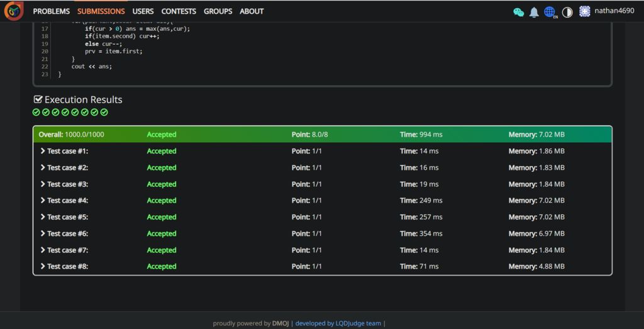Open the language globe selector
Image resolution: width=644 pixels, height=329 pixels.
(550, 12)
